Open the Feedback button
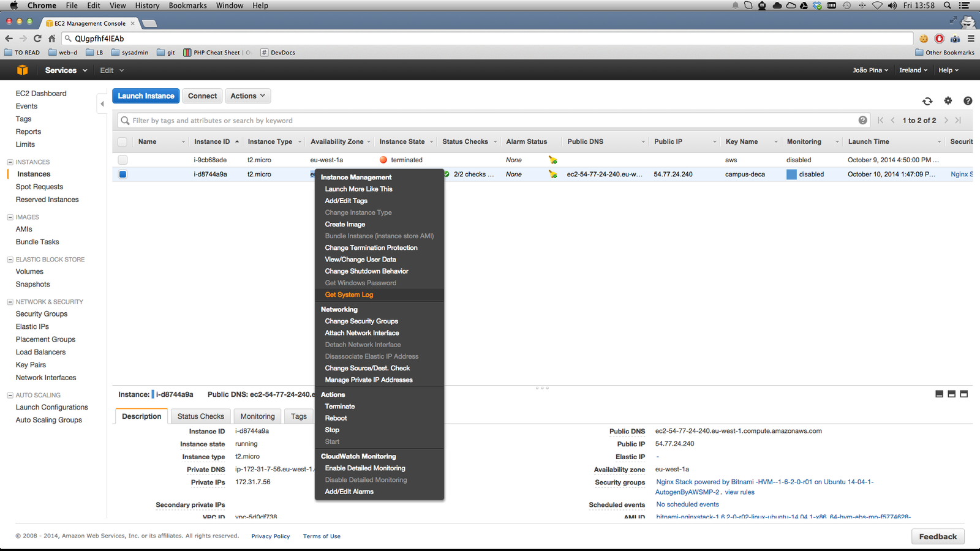 [x=938, y=536]
